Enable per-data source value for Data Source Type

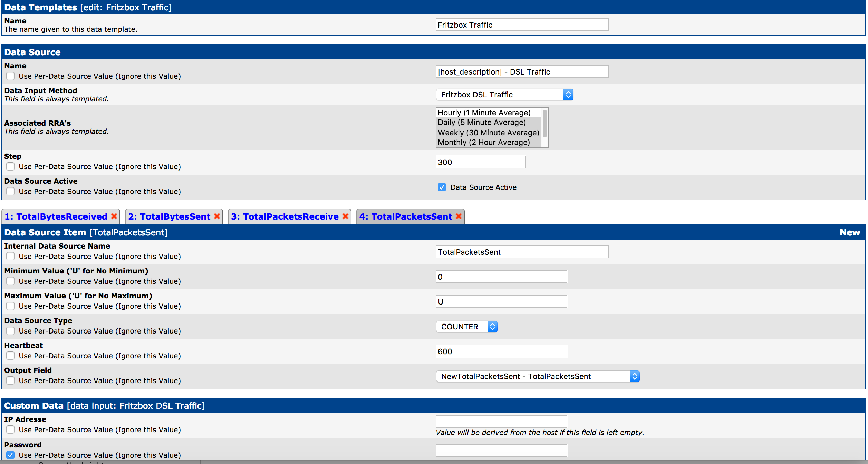tap(10, 331)
